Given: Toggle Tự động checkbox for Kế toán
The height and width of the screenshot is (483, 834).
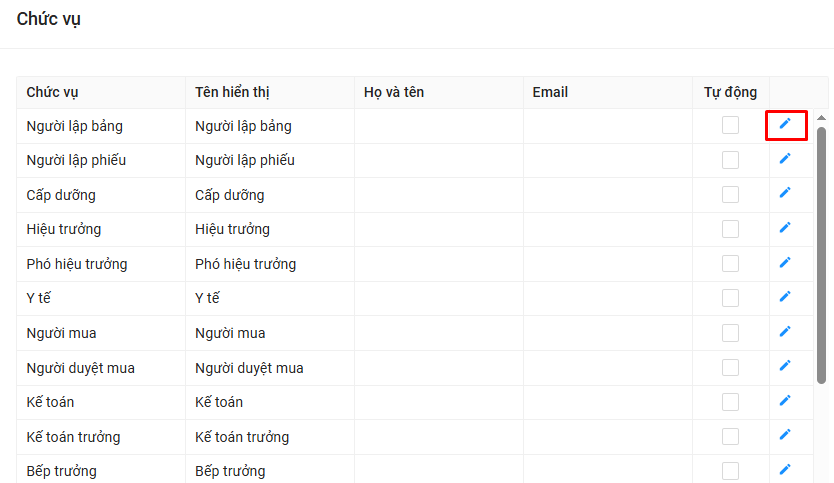Looking at the screenshot, I should [731, 402].
